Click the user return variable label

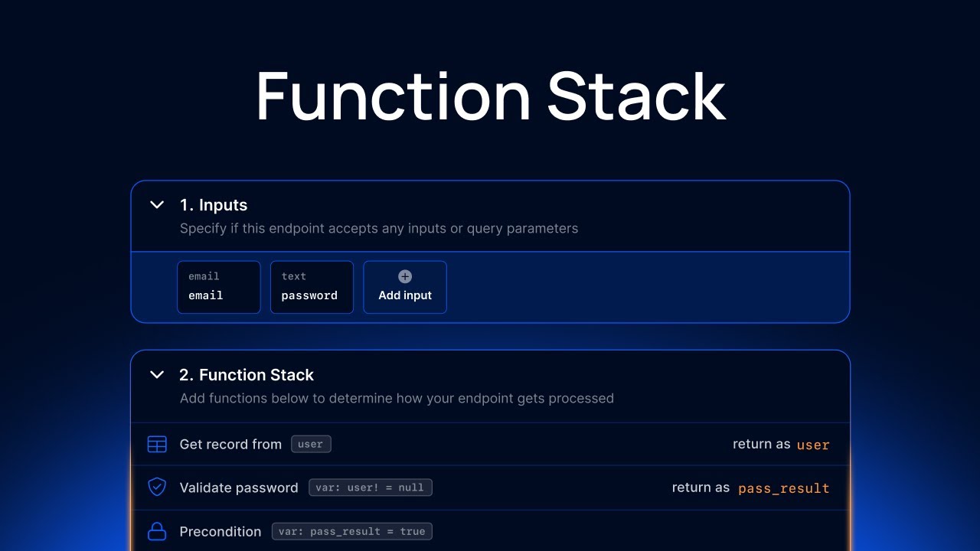coord(813,445)
